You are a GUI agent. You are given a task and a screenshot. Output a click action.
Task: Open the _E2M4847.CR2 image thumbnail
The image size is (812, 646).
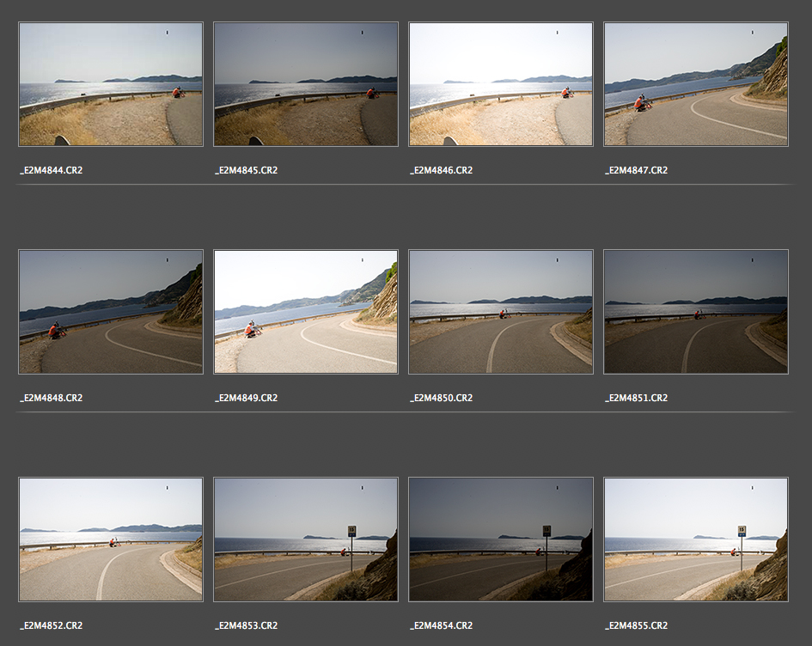(695, 84)
